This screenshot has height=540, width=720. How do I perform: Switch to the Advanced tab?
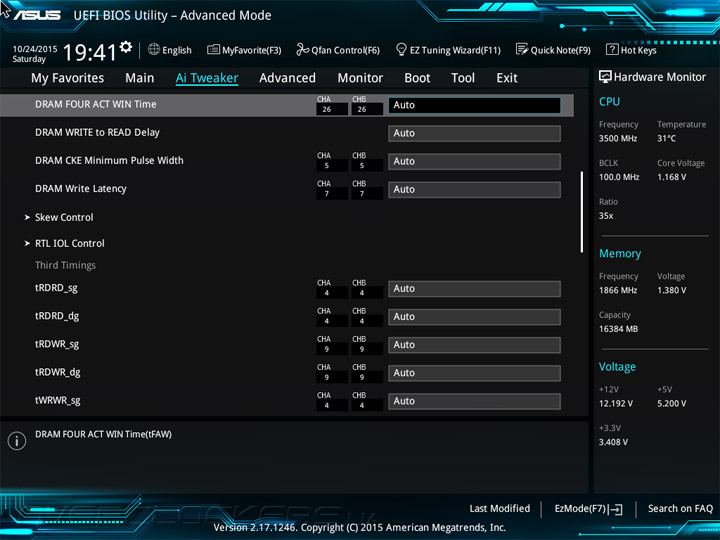point(287,78)
